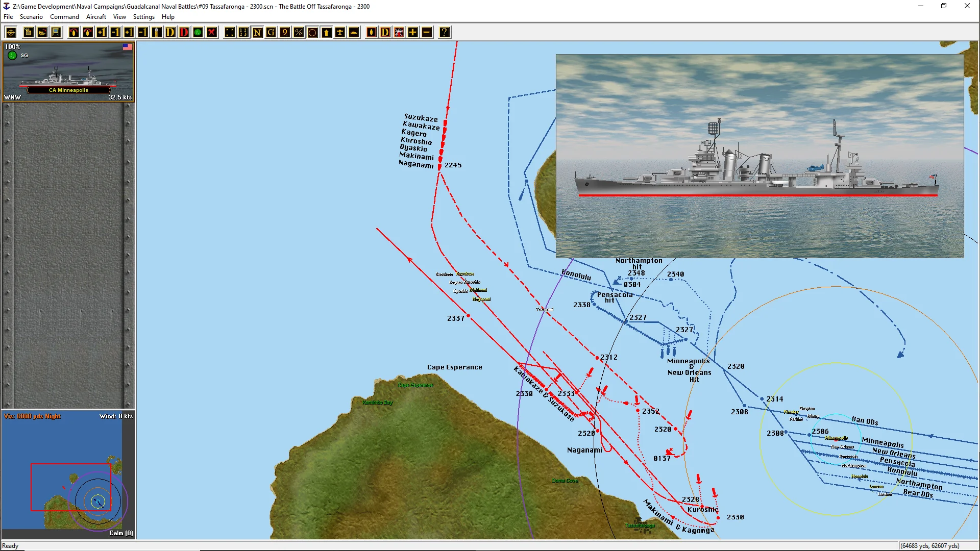The height and width of the screenshot is (551, 980).
Task: Toggle the circle range rings button
Action: [x=312, y=33]
